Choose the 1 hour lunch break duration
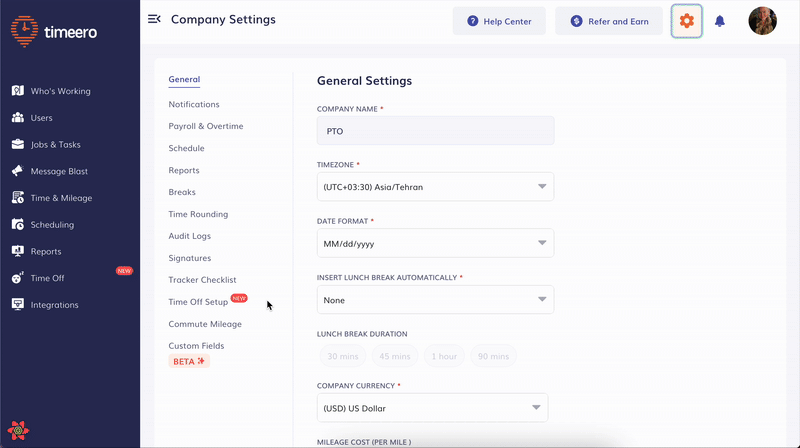 click(443, 356)
